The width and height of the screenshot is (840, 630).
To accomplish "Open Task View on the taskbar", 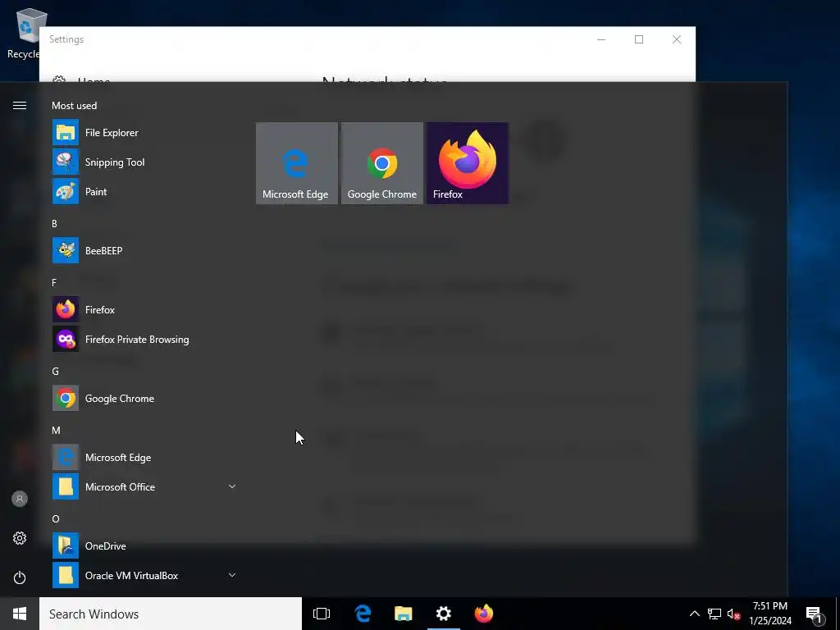I will click(322, 614).
